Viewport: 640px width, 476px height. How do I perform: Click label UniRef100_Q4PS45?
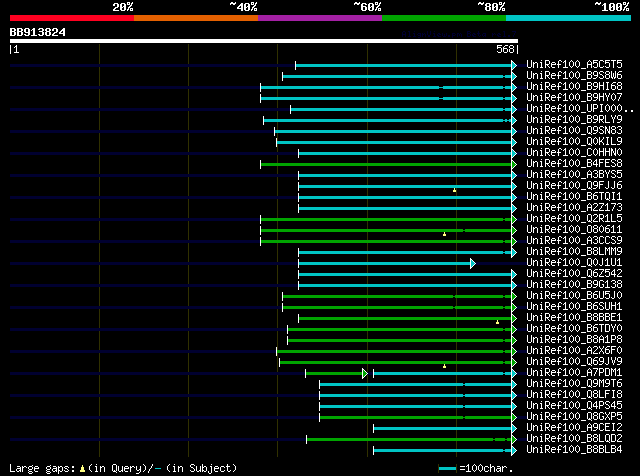tap(574, 406)
